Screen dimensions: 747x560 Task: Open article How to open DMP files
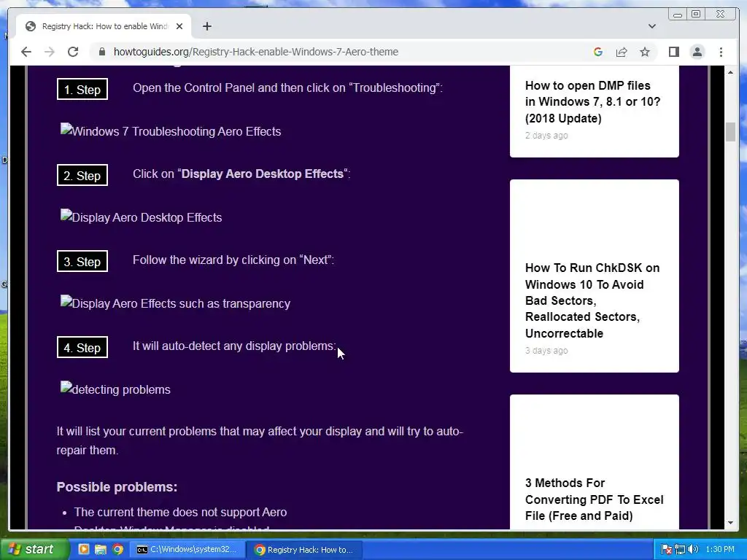pos(592,102)
